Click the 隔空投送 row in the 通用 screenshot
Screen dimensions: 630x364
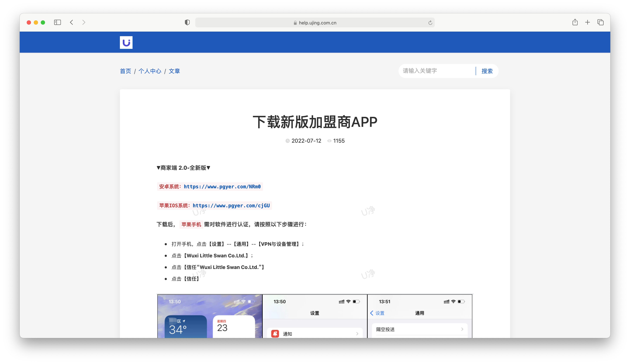coord(419,329)
